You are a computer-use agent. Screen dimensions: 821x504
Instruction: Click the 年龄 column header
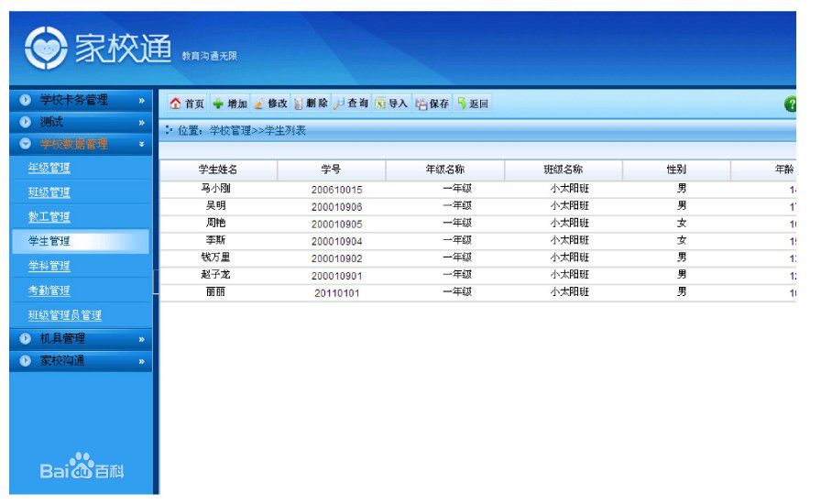pos(763,170)
